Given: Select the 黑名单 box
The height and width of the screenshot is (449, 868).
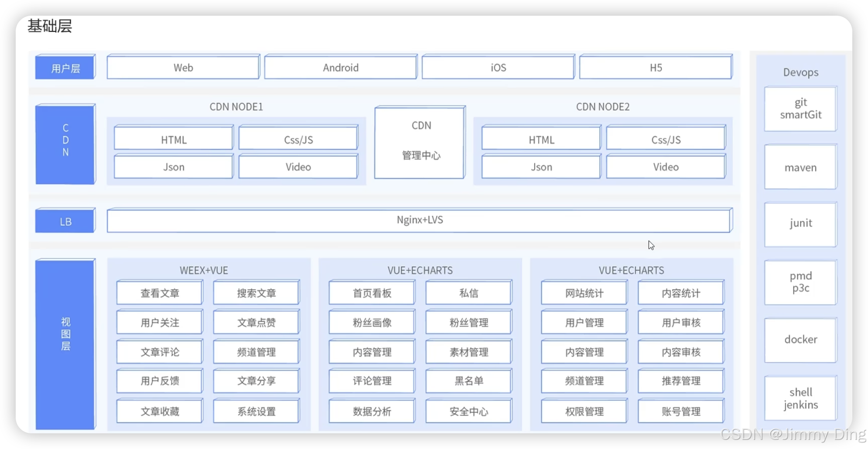Looking at the screenshot, I should click(x=469, y=381).
